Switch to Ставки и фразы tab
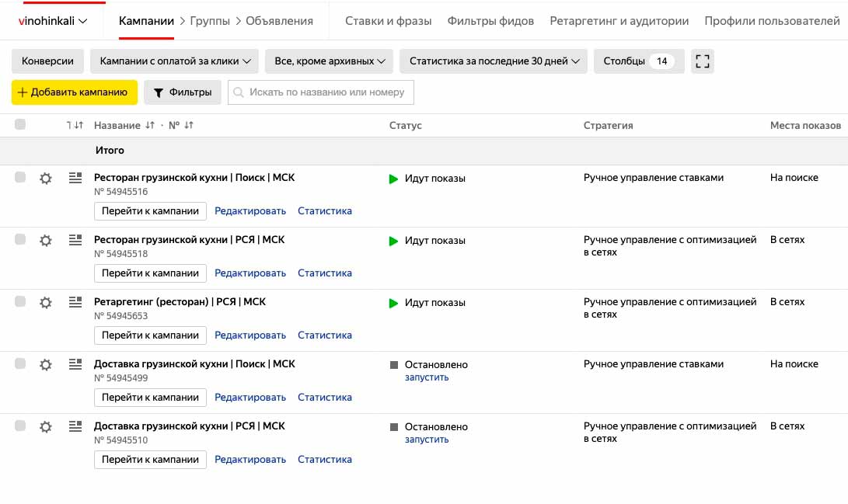The width and height of the screenshot is (848, 504). (388, 21)
